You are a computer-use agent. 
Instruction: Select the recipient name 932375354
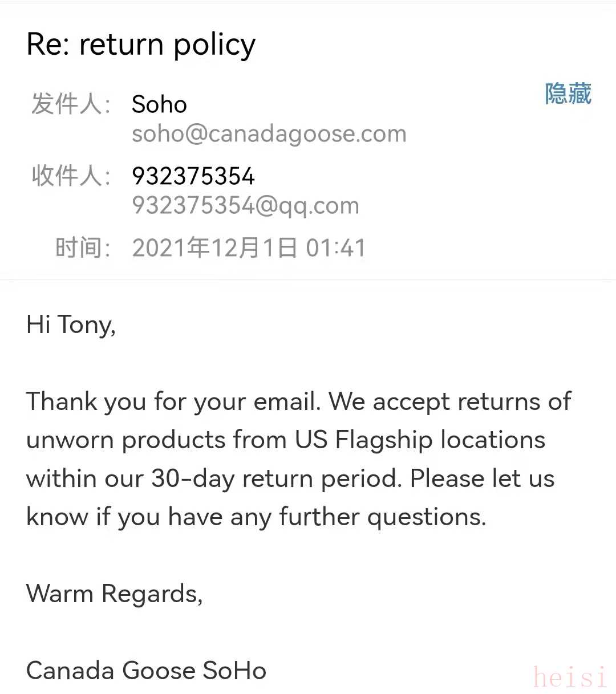(x=193, y=176)
